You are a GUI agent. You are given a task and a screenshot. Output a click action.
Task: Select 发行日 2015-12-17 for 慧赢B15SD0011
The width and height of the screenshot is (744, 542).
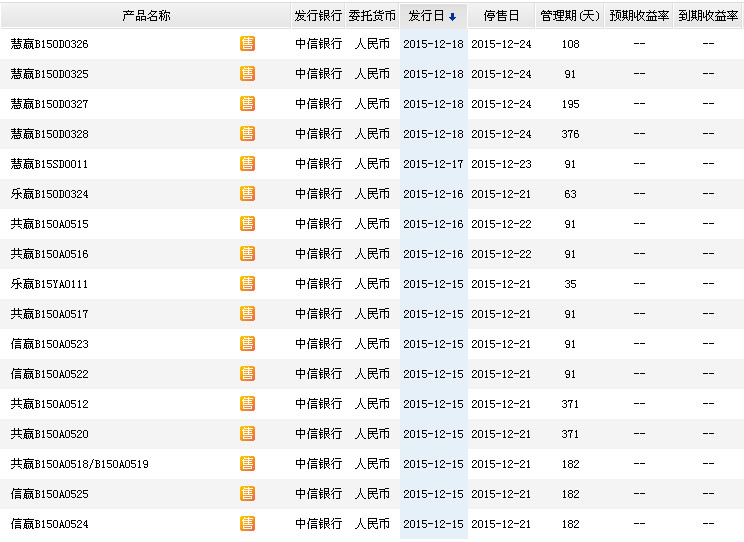tap(433, 164)
